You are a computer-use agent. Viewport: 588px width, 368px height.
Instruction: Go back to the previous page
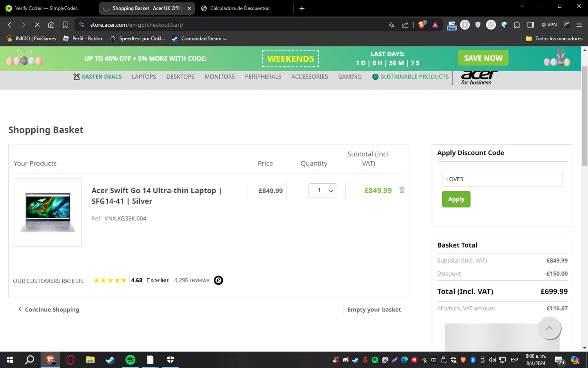10,25
